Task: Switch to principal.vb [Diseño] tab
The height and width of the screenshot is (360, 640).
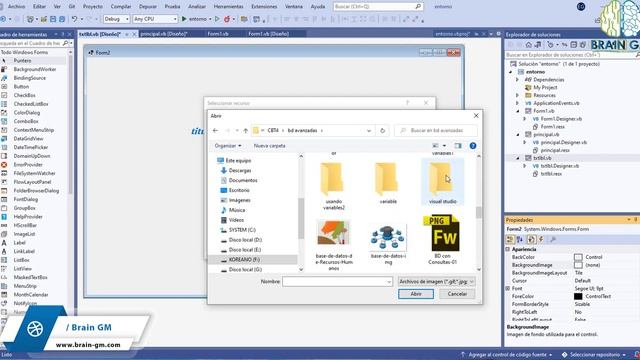Action: click(x=164, y=34)
